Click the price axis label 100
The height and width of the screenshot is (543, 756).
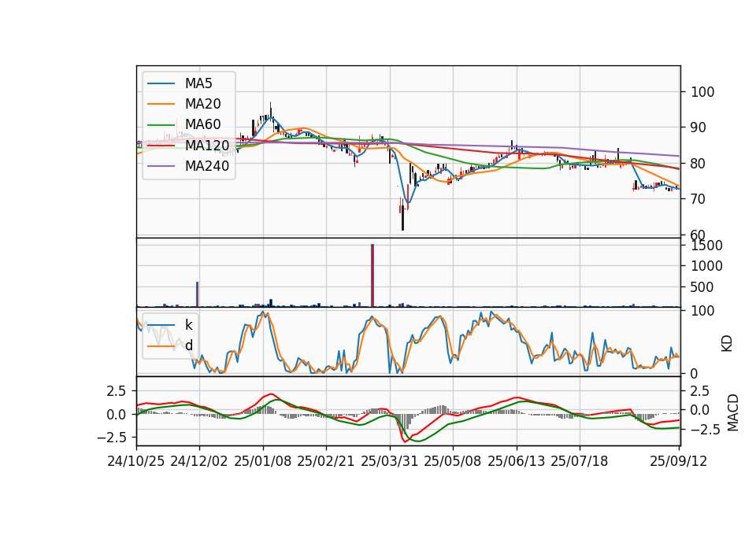pos(702,92)
